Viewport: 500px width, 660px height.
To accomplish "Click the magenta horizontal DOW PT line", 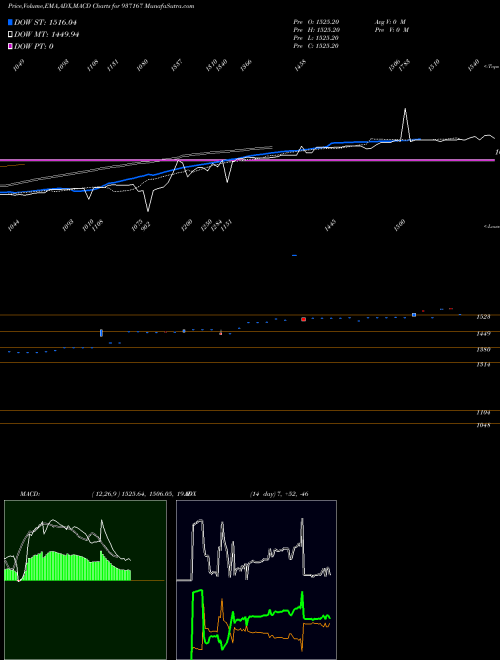I will point(247,160).
